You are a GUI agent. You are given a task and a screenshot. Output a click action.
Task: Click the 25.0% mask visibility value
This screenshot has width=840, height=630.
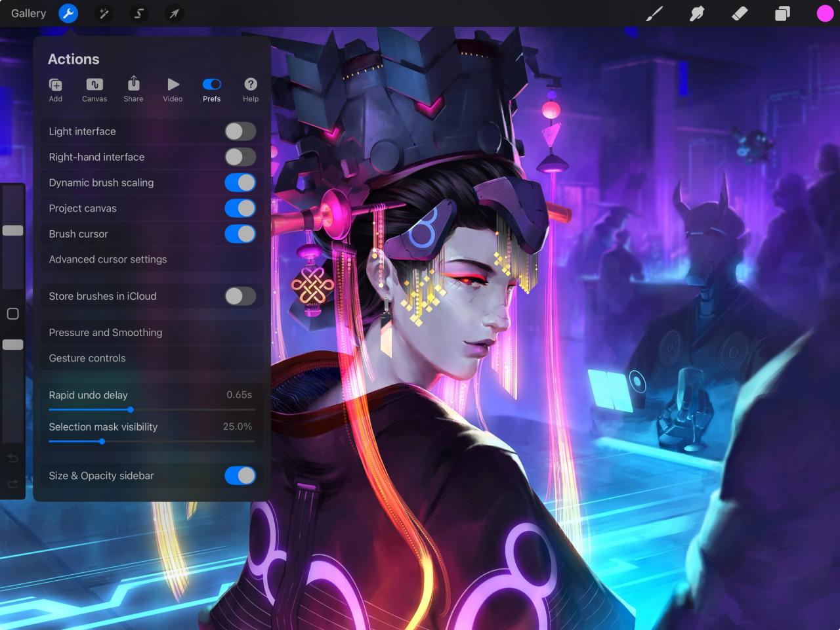(x=238, y=427)
